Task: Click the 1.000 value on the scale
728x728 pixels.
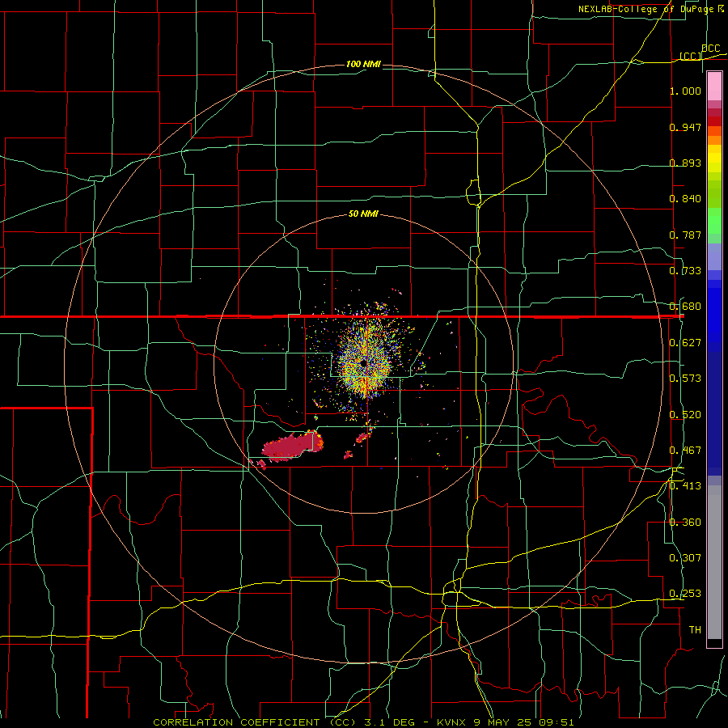Action: (685, 91)
